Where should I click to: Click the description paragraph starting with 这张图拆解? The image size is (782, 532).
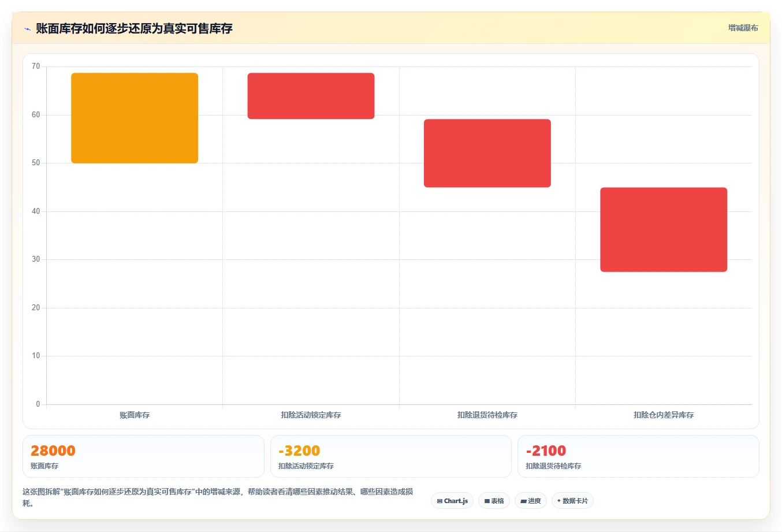(218, 497)
